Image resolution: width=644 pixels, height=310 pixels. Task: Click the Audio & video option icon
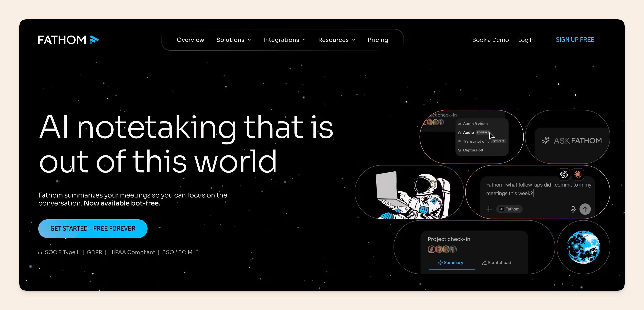(x=459, y=124)
